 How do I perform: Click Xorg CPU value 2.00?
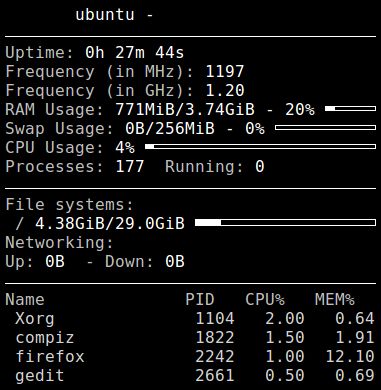pyautogui.click(x=285, y=319)
